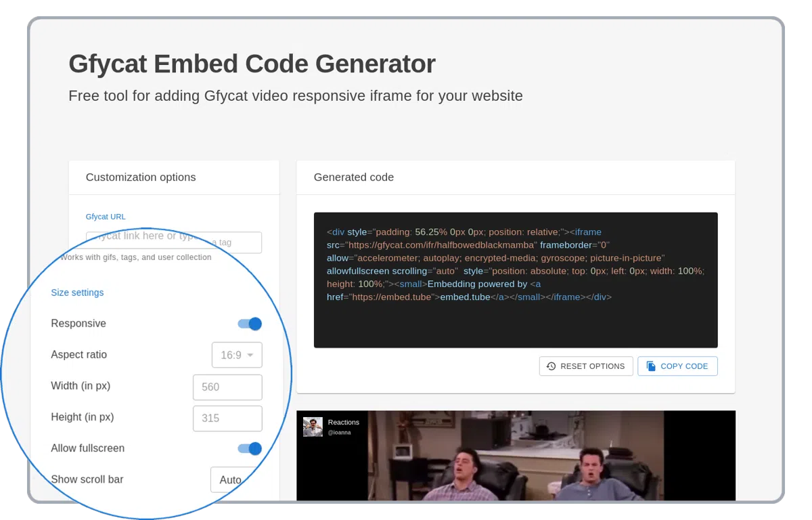
Task: Click the Gfycat URL field label
Action: tap(106, 217)
